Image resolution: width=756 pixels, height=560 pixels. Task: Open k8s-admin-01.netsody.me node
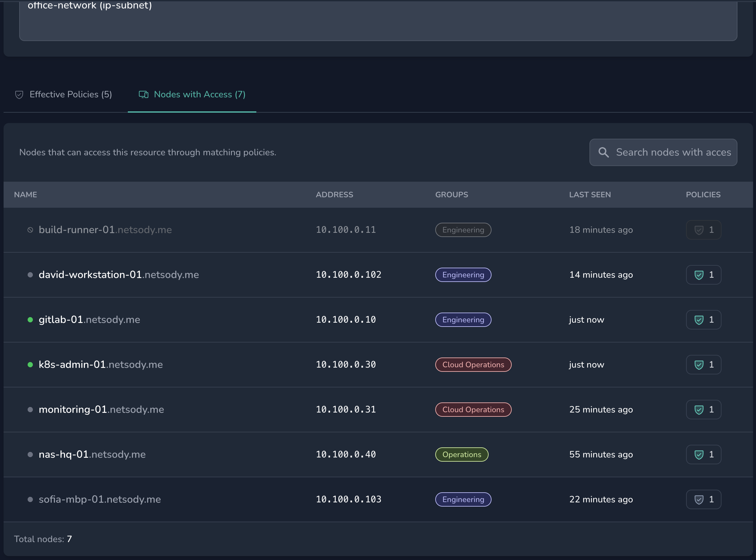(101, 365)
